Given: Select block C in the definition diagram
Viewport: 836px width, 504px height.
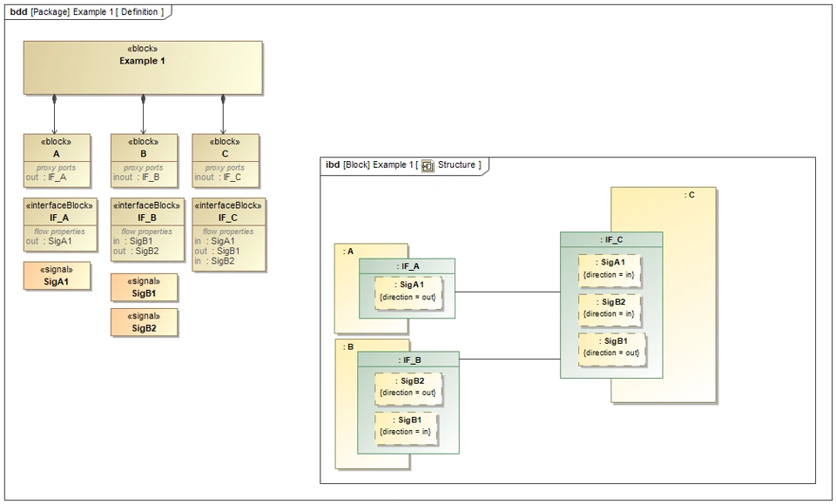Looking at the screenshot, I should coord(225,160).
